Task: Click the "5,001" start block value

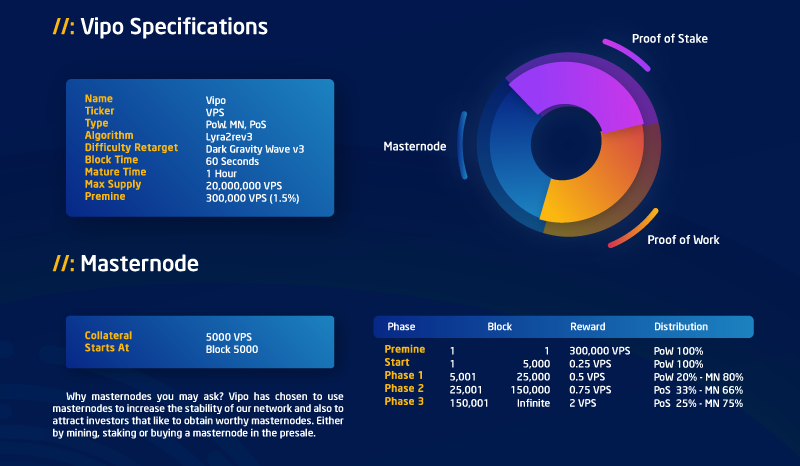Action: click(463, 377)
